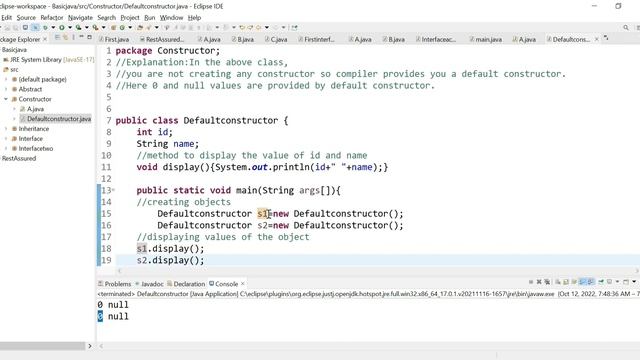Switch to the RestAssured editor tab
The image size is (640, 360).
coord(162,39)
